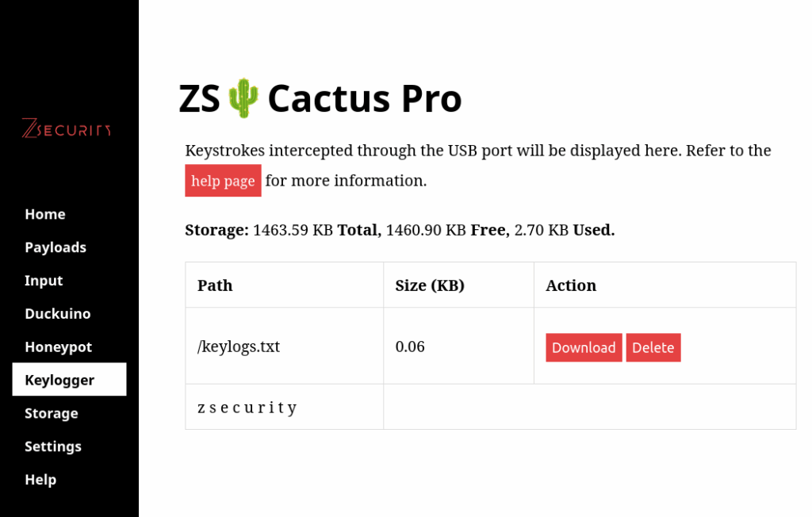Open the Payloads section
Image resolution: width=812 pixels, height=517 pixels.
coord(56,247)
